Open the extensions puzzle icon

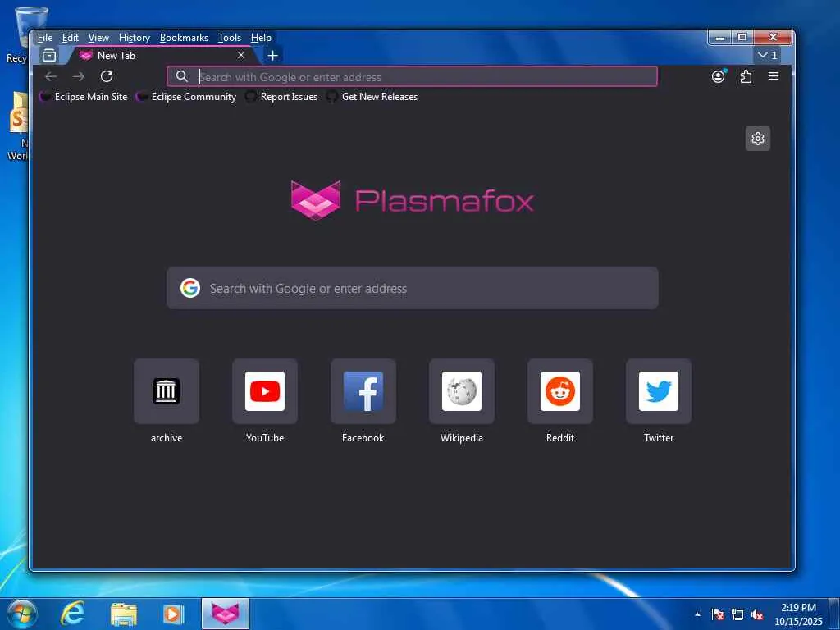tap(746, 76)
